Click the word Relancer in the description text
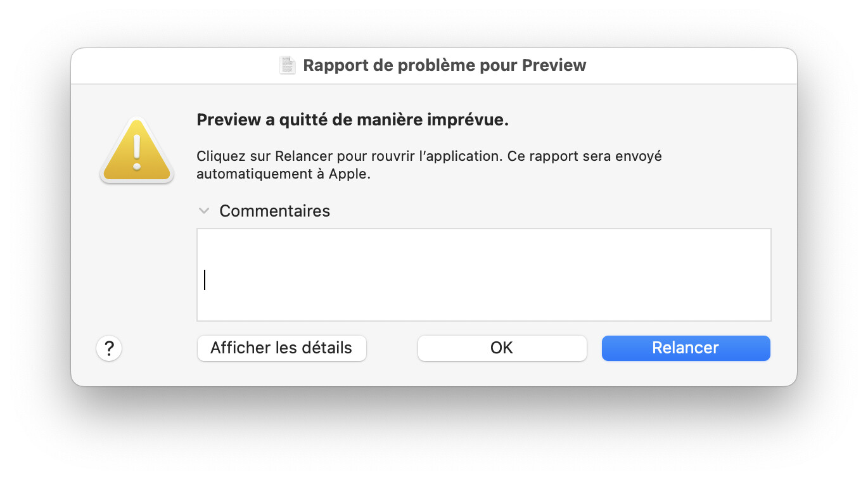 (x=300, y=156)
